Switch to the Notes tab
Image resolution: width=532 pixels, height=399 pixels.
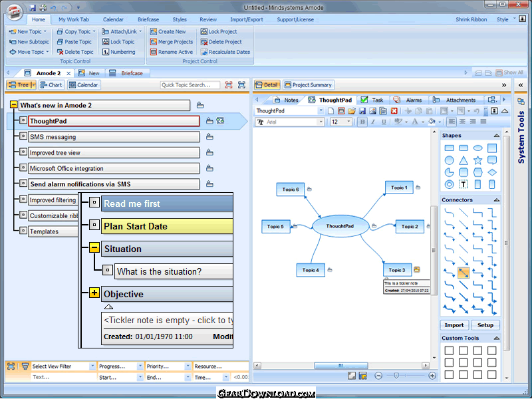point(287,100)
